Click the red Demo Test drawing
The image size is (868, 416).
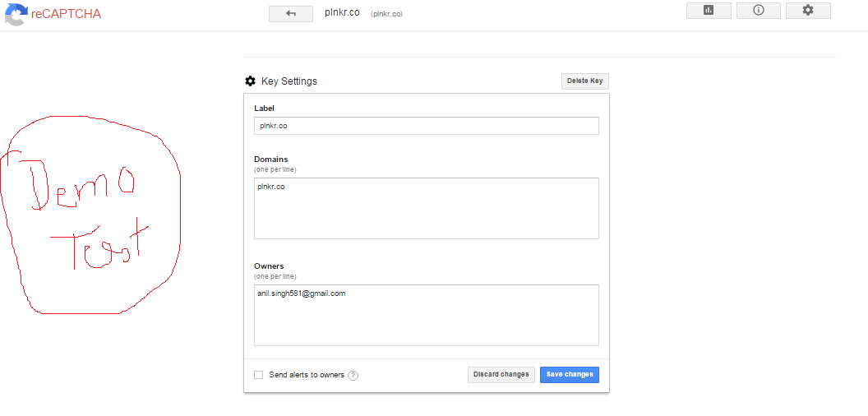(90, 214)
